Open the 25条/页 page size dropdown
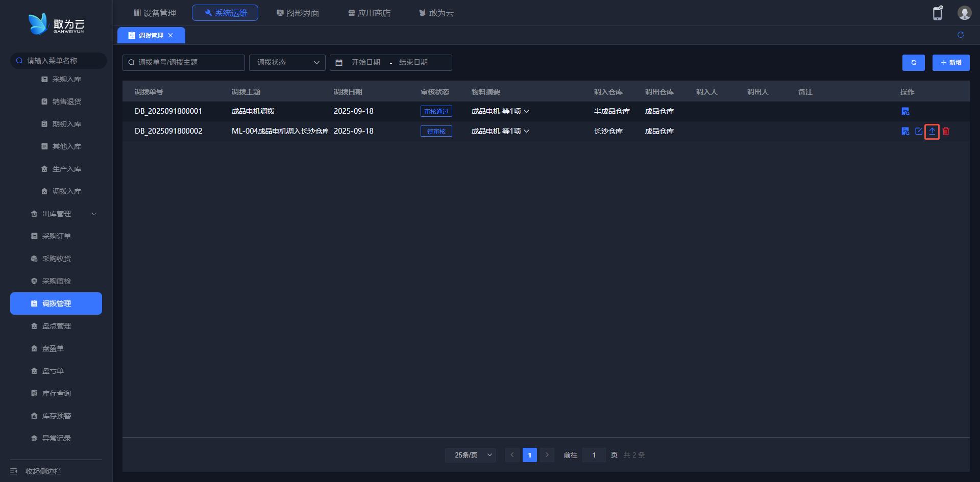 click(471, 455)
